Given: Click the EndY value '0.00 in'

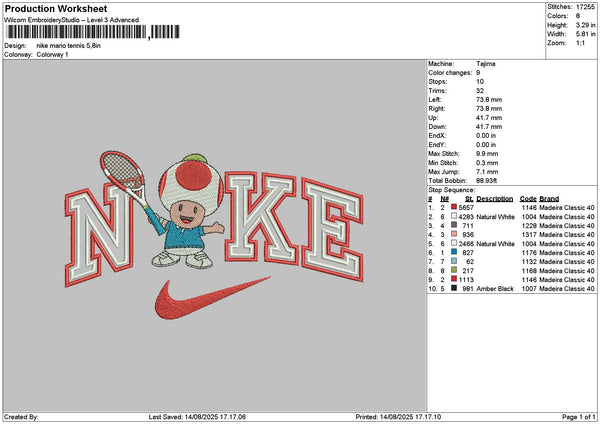Looking at the screenshot, I should click(486, 145).
